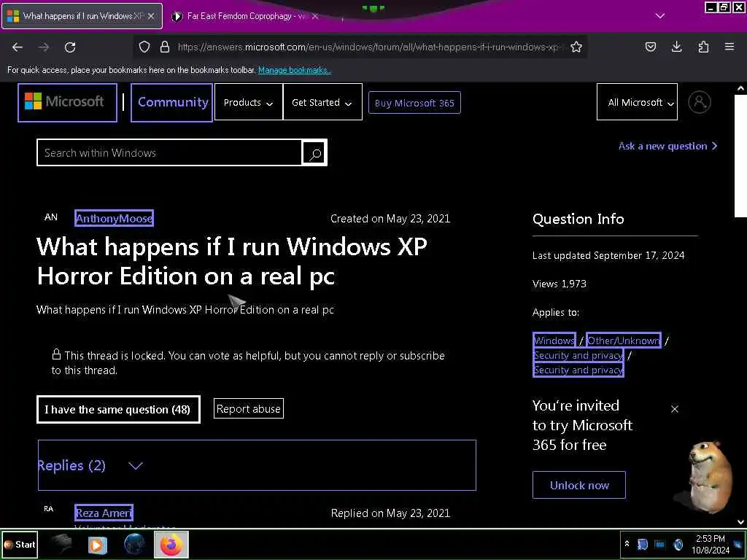Click the page scrollbar up arrow
Screen dimensions: 747x560
coord(740,88)
